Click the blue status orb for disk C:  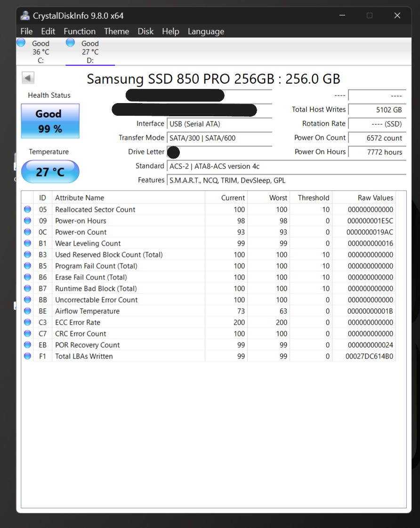coord(21,42)
